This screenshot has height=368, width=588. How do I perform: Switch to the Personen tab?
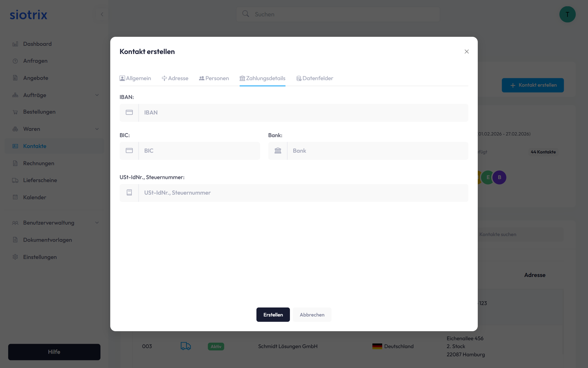coord(214,79)
